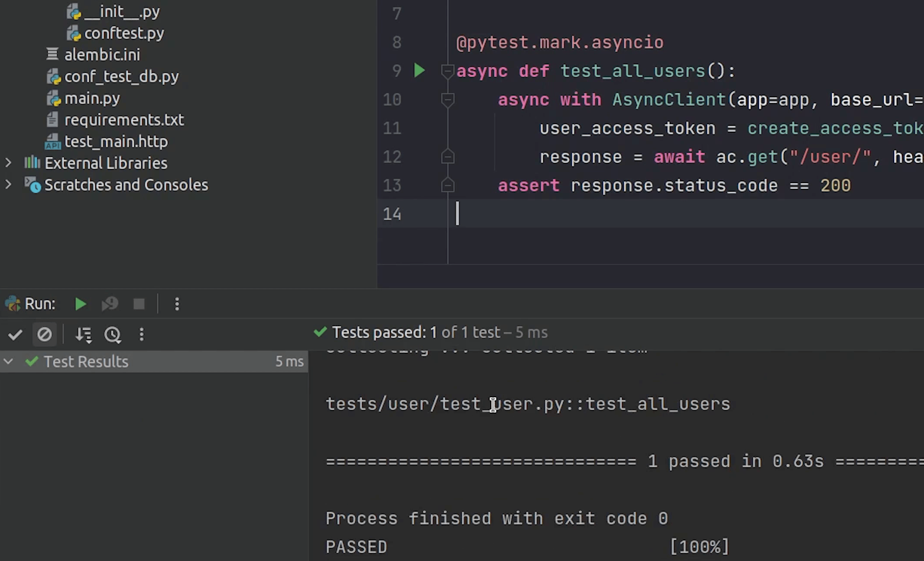This screenshot has height=561, width=924.
Task: Select requirements.txt in project tree
Action: pyautogui.click(x=124, y=120)
